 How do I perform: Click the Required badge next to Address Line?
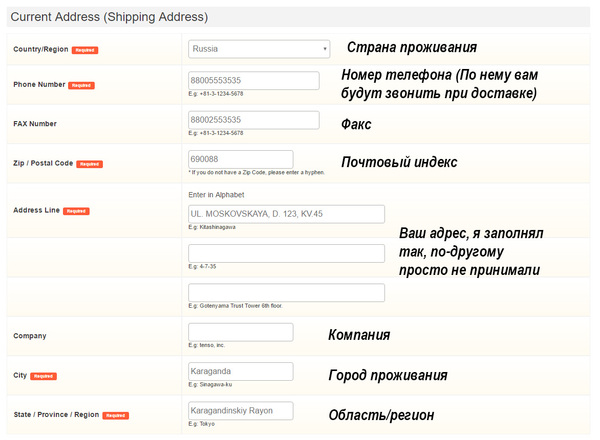pyautogui.click(x=76, y=212)
